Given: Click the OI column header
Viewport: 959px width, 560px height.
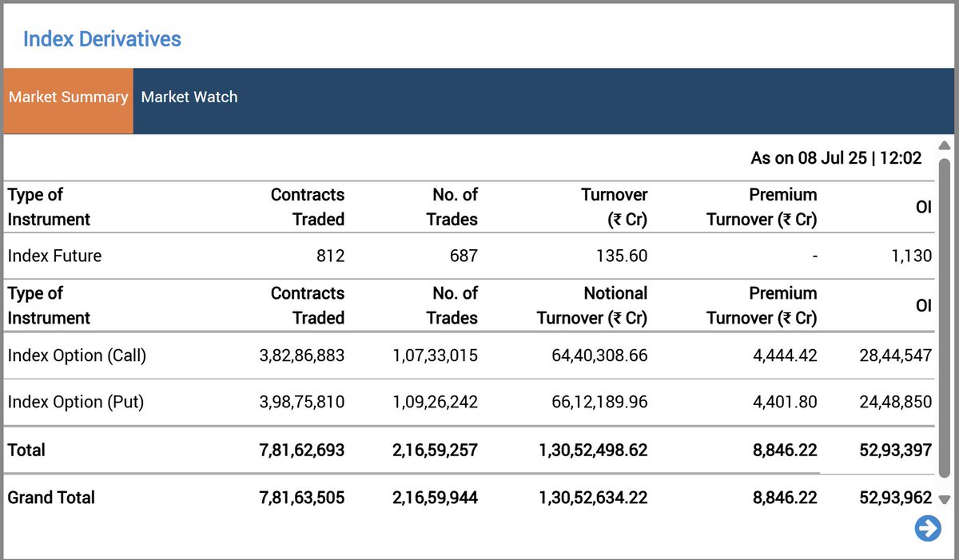Looking at the screenshot, I should pyautogui.click(x=925, y=206).
